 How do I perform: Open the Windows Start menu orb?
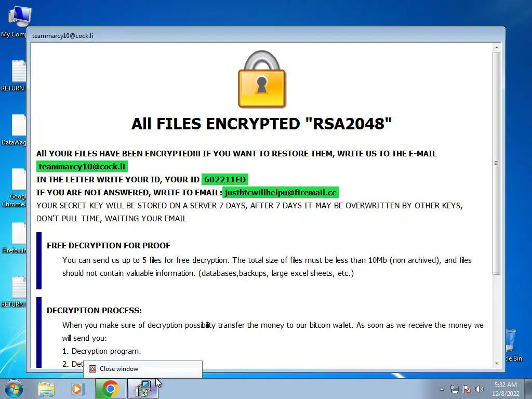pyautogui.click(x=12, y=389)
